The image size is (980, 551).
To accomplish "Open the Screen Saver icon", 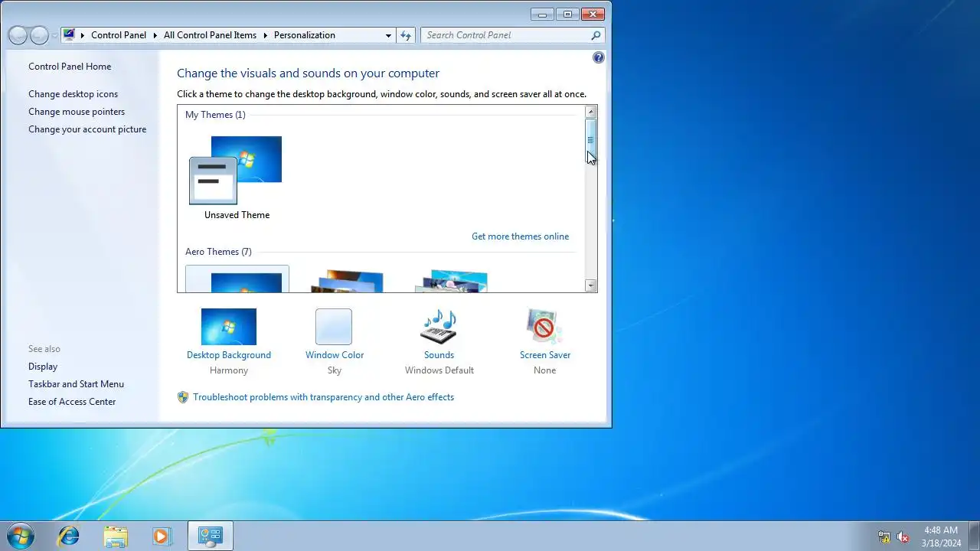I will (x=544, y=327).
